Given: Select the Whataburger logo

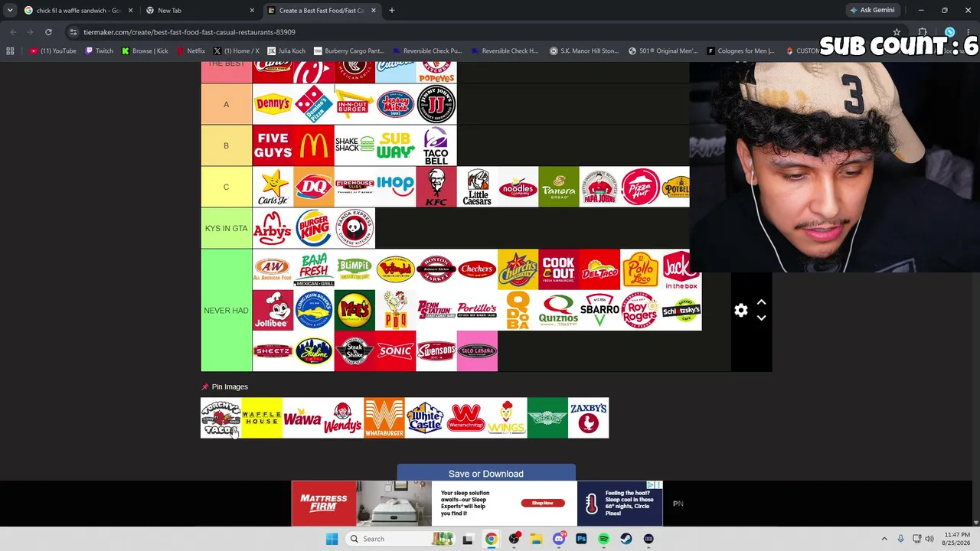Looking at the screenshot, I should click(384, 418).
